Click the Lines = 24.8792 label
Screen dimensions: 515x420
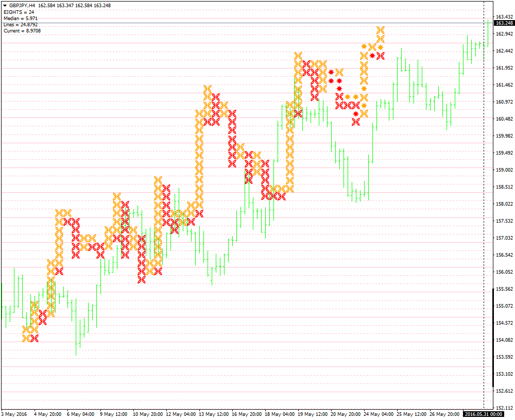click(21, 25)
